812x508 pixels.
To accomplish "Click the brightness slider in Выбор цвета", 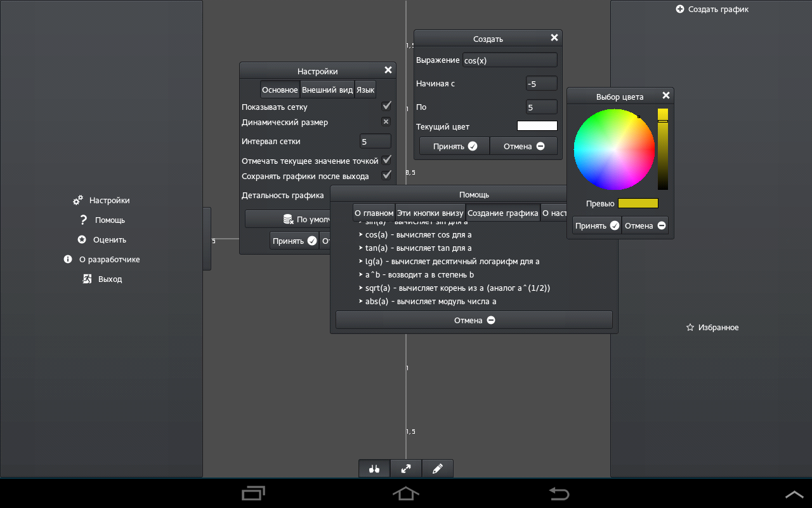I will 662,150.
